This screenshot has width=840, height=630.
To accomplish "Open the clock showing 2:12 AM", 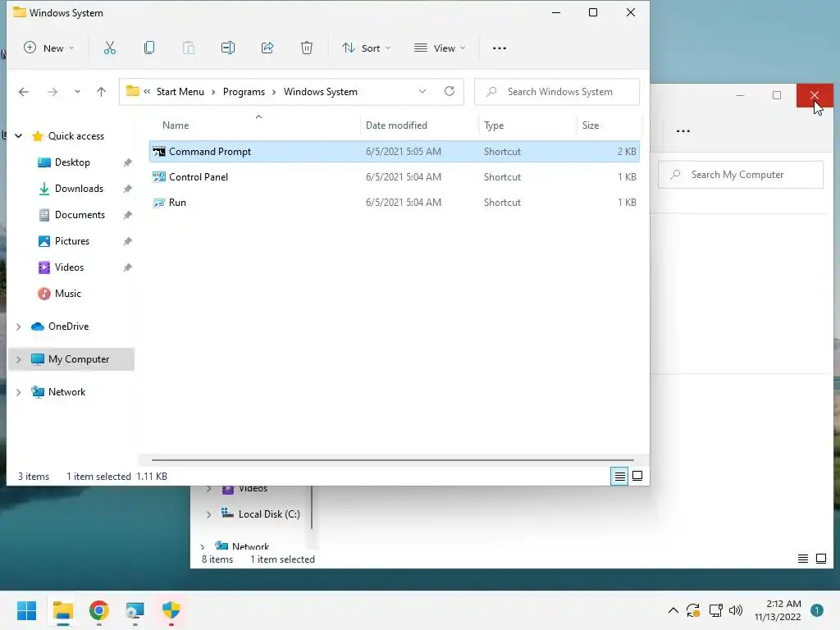I will [778, 610].
